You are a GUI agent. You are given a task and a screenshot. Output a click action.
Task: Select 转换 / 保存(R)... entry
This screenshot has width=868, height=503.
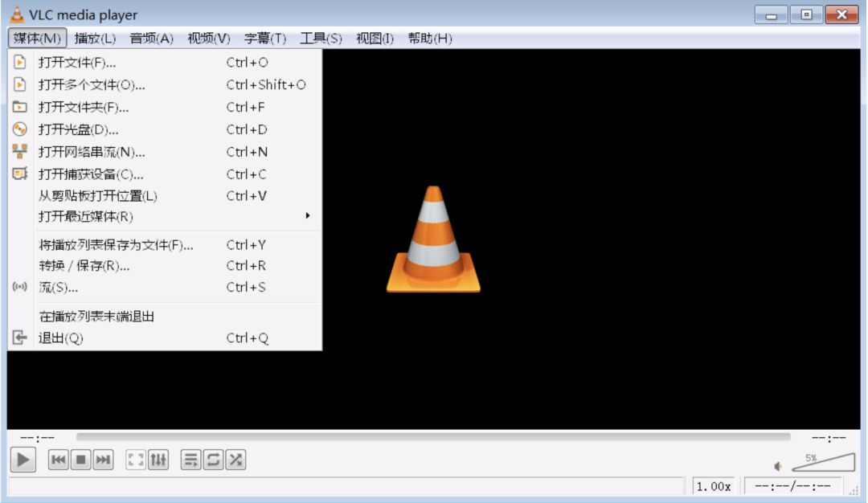(165, 266)
